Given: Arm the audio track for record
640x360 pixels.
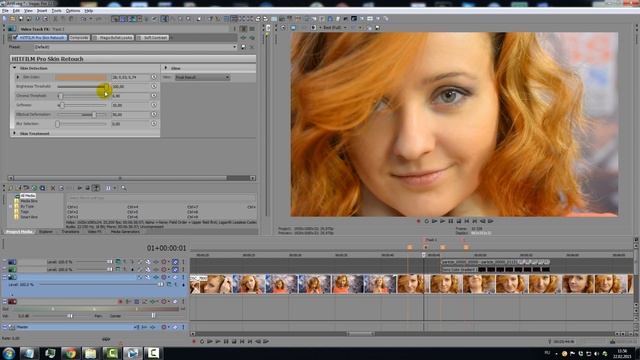Looking at the screenshot, I should [120, 302].
